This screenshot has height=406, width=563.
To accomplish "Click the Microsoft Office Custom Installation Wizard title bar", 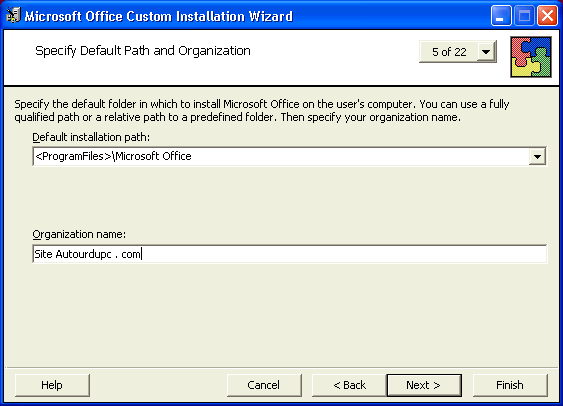I will click(x=159, y=16).
